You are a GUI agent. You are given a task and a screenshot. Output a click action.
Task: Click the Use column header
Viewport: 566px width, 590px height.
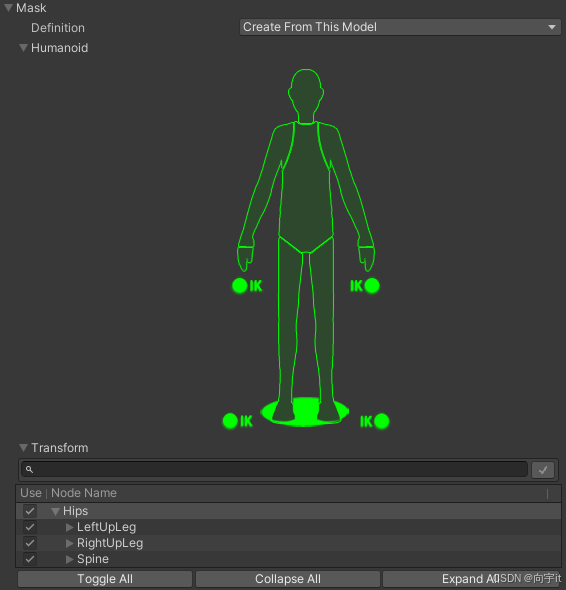click(31, 493)
